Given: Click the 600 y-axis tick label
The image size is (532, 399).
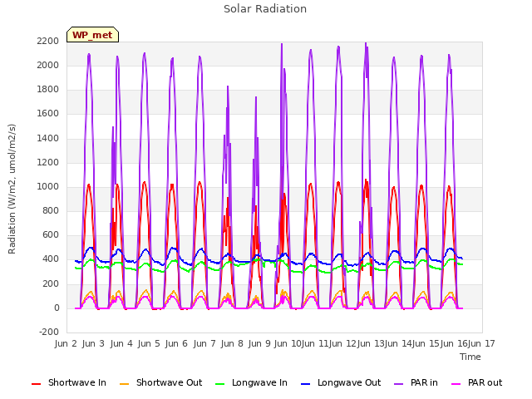Looking at the screenshot, I should (x=51, y=234).
